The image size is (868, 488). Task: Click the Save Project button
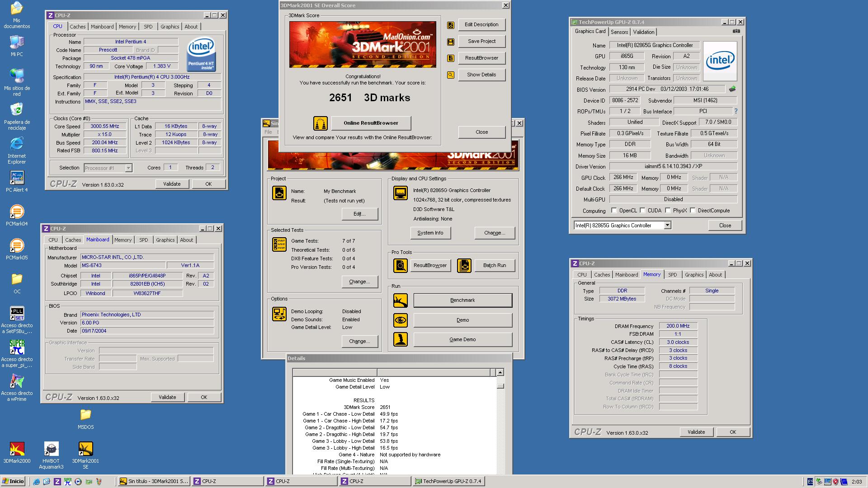tap(481, 41)
